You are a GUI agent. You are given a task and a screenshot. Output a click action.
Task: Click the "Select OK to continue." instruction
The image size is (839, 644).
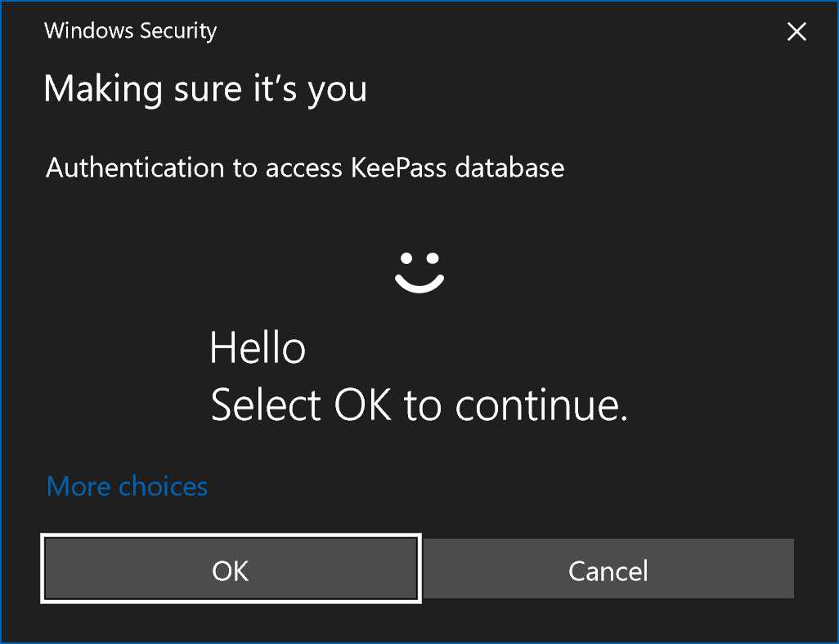click(x=419, y=405)
